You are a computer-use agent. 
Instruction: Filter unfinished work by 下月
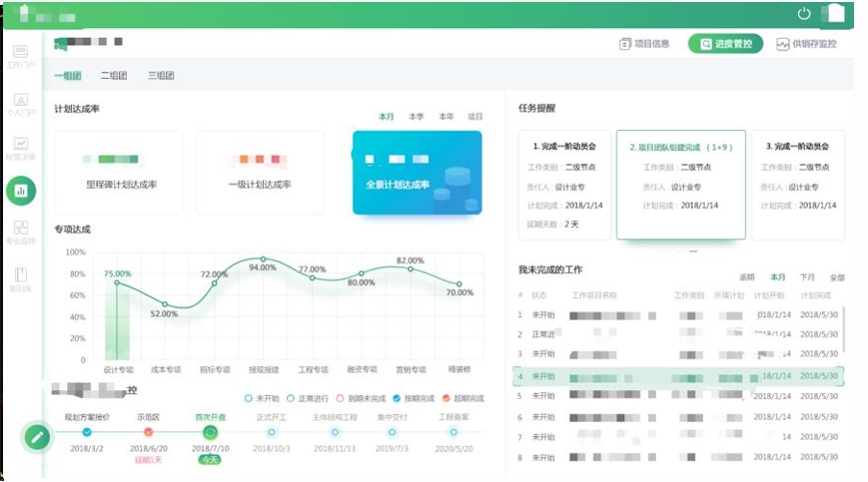click(807, 277)
